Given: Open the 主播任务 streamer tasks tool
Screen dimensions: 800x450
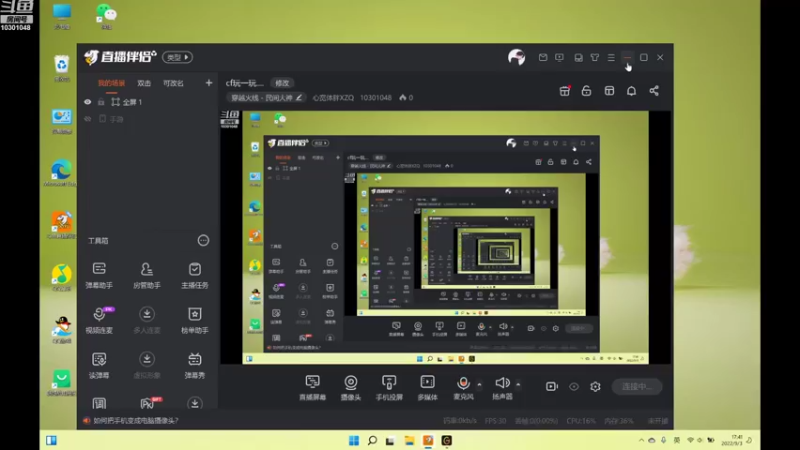Looking at the screenshot, I should point(194,275).
